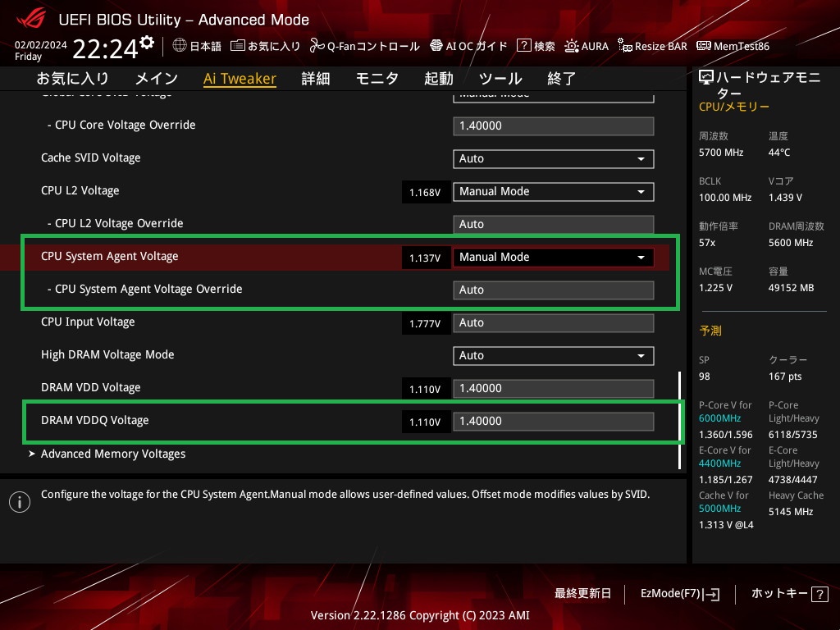Open CPU L2 Voltage mode dropdown

coord(554,192)
